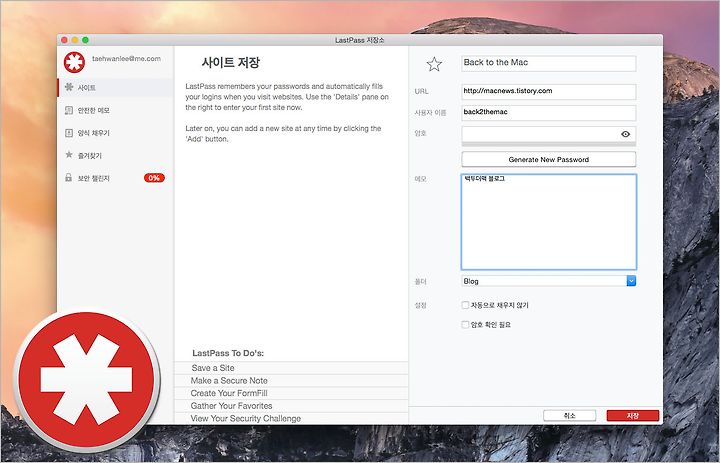Show the password with the eye icon
The height and width of the screenshot is (463, 720).
coord(625,134)
